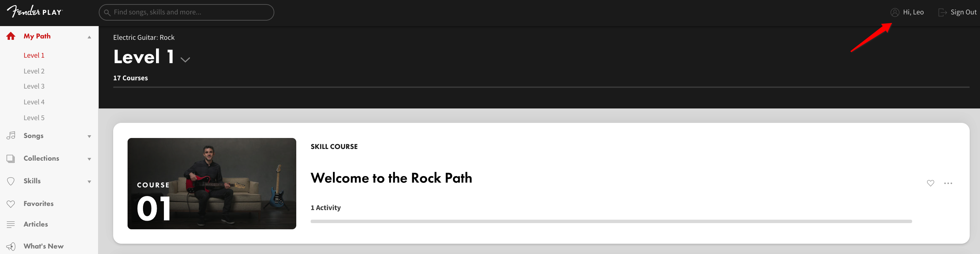Click the What's New megaphone icon
Image resolution: width=980 pixels, height=254 pixels.
pyautogui.click(x=11, y=246)
